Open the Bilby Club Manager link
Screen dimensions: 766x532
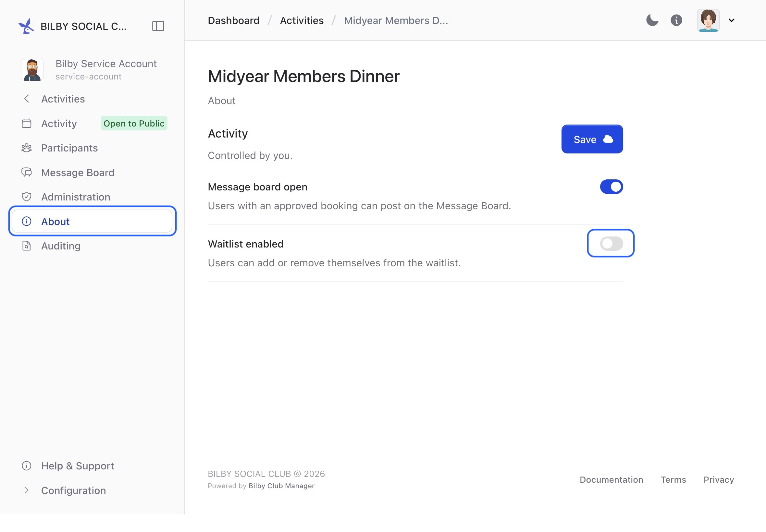pos(281,486)
